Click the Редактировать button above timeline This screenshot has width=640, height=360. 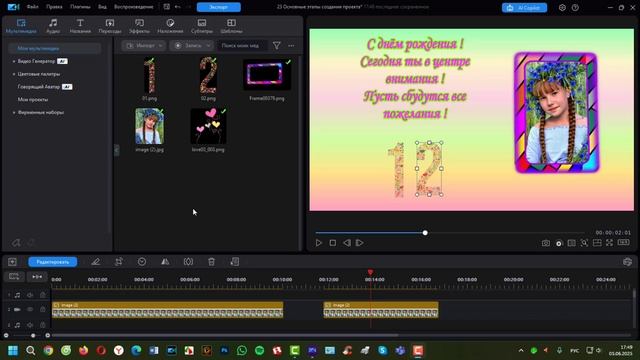point(53,262)
